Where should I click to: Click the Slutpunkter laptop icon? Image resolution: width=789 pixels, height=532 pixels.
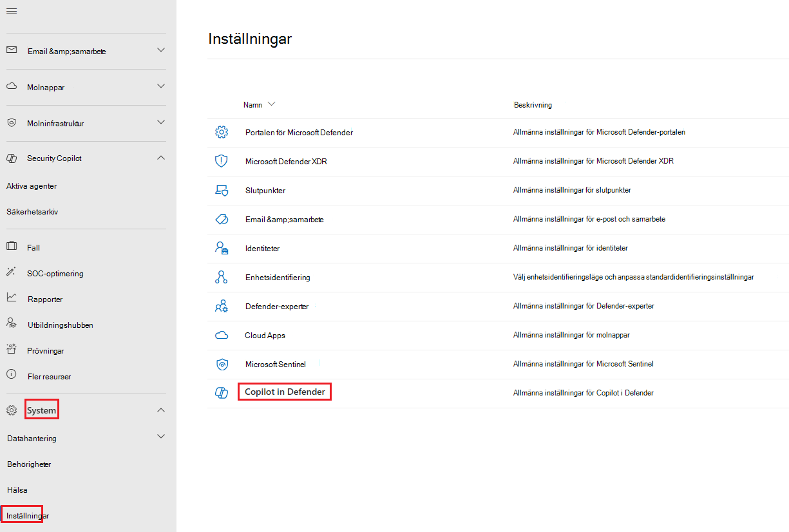[x=222, y=190]
